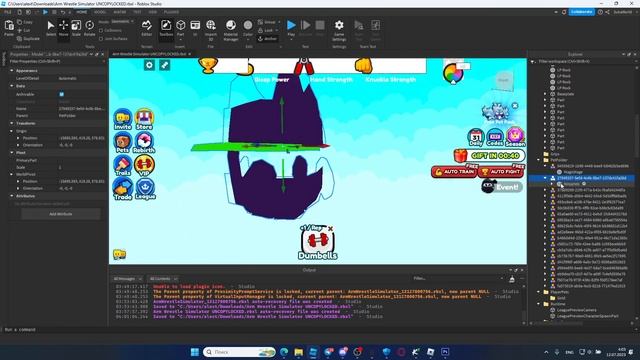Click Add Attribute button
The image size is (640, 360).
point(61,214)
